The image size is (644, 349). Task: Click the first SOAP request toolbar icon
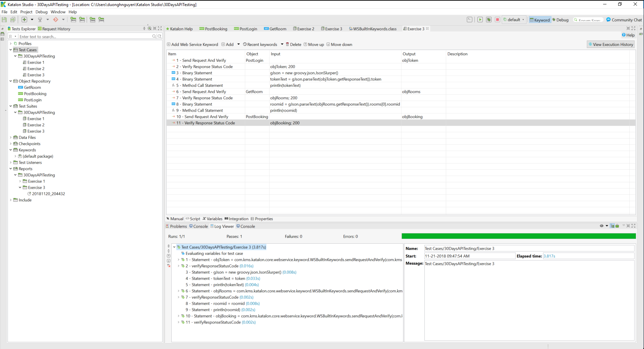93,20
